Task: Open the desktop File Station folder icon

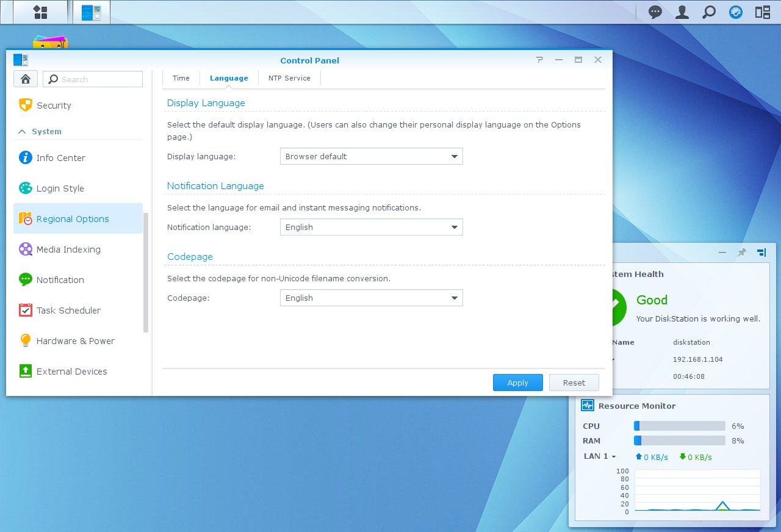Action: 51,42
